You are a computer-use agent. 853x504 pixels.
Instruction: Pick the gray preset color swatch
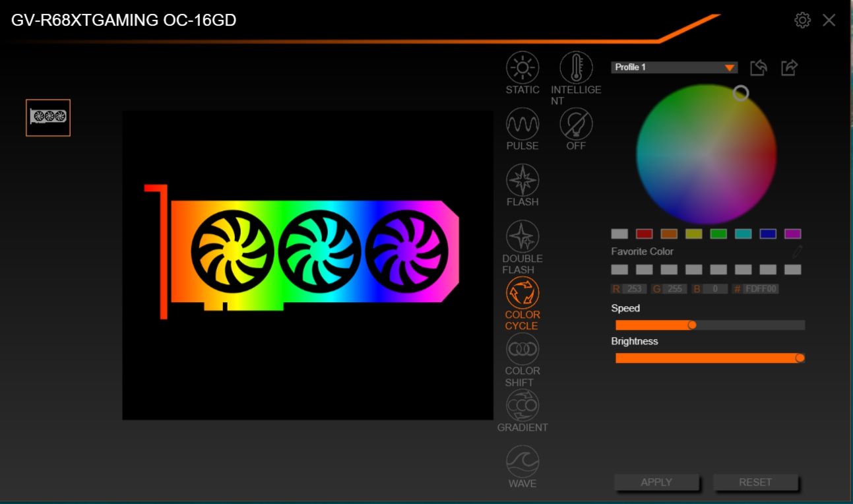pos(619,234)
